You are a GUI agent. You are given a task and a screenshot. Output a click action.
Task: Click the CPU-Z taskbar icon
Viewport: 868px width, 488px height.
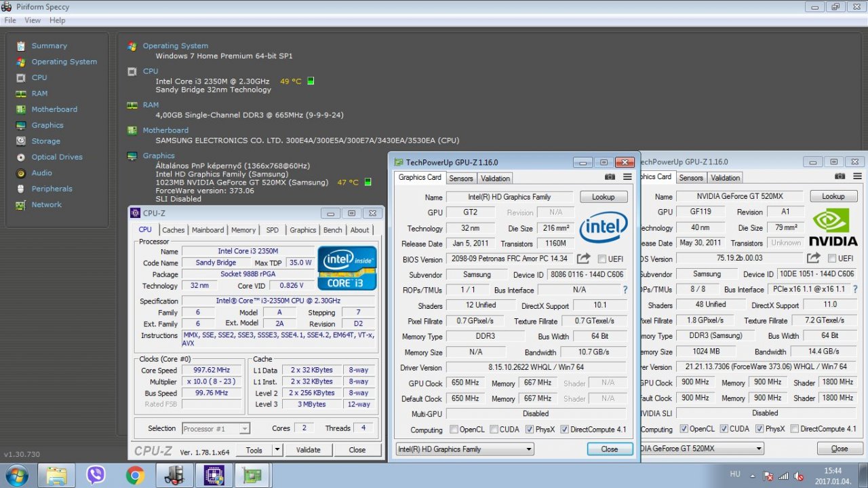214,475
